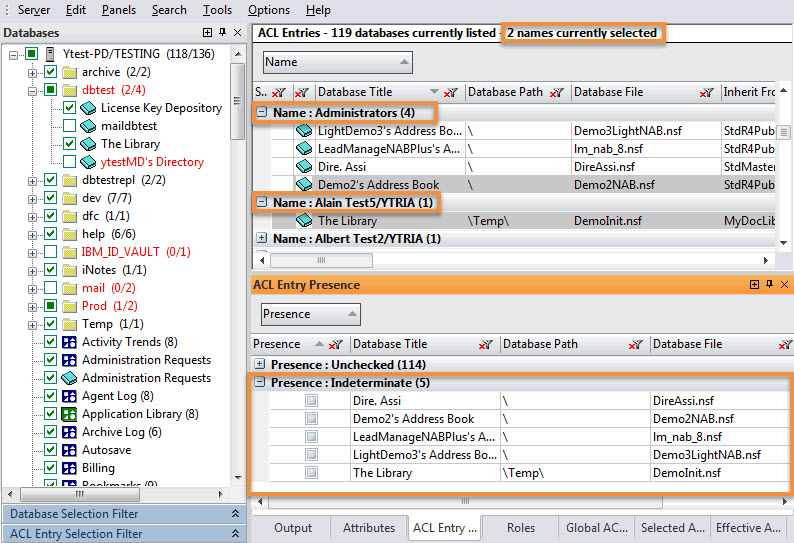This screenshot has width=794, height=543.
Task: Click the archive folder icon
Action: (x=70, y=72)
